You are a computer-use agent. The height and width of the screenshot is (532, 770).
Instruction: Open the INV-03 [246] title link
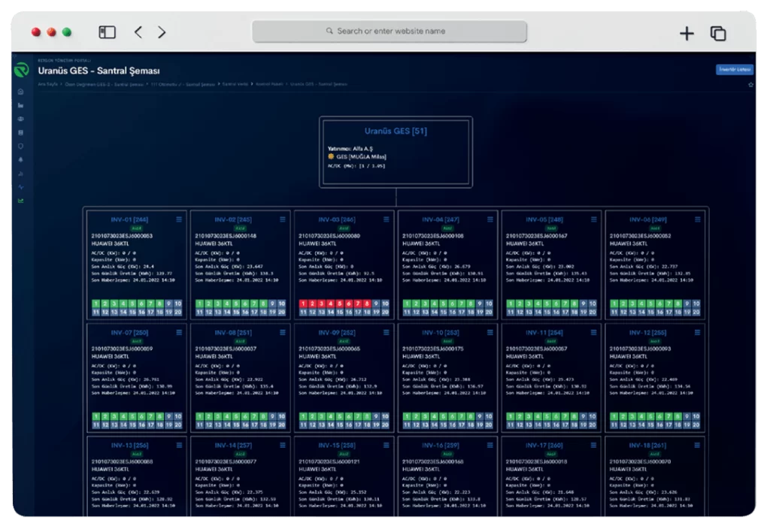(336, 219)
